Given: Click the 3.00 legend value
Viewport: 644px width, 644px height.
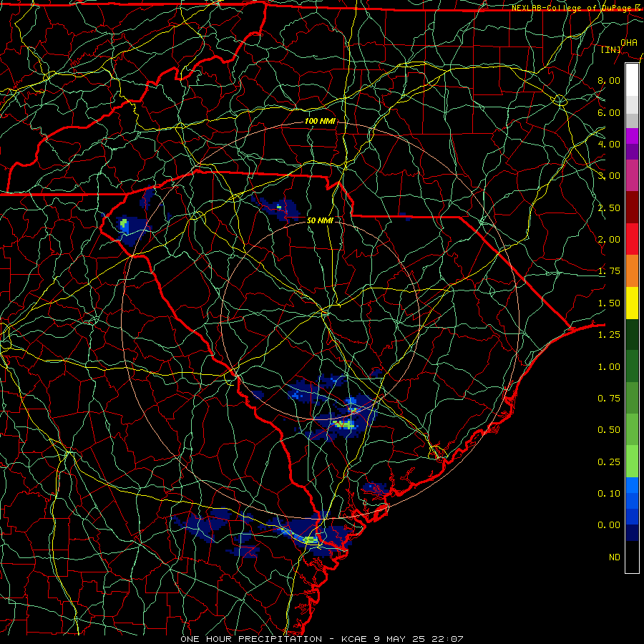Looking at the screenshot, I should (x=609, y=176).
